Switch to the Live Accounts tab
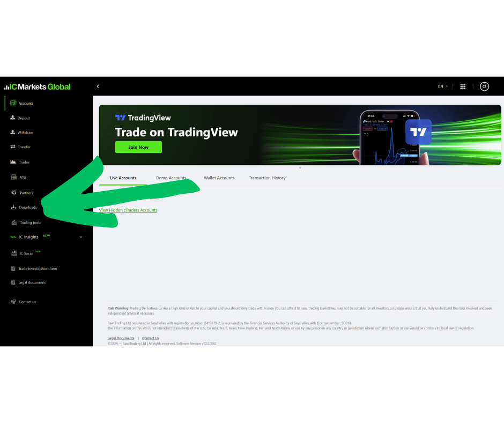Screen dimensions: 504x423 [x=123, y=178]
